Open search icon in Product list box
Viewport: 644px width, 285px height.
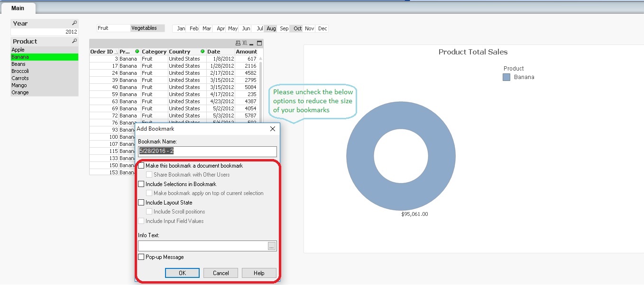click(74, 41)
